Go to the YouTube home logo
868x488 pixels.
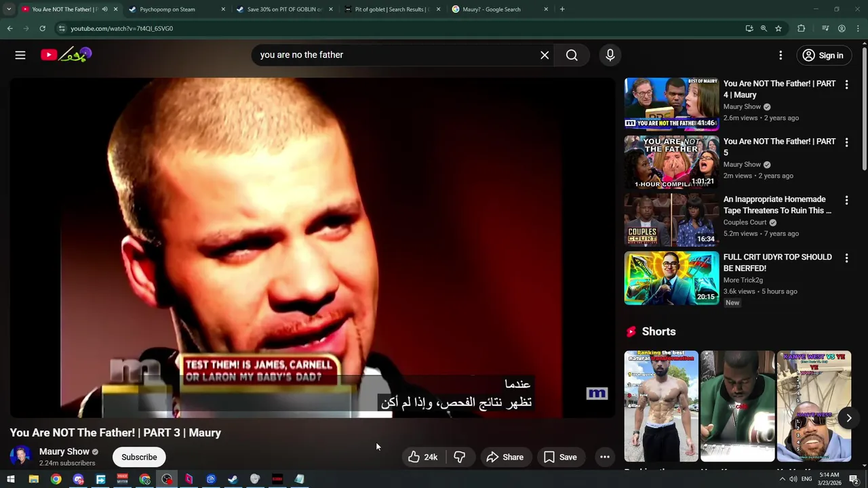click(65, 55)
